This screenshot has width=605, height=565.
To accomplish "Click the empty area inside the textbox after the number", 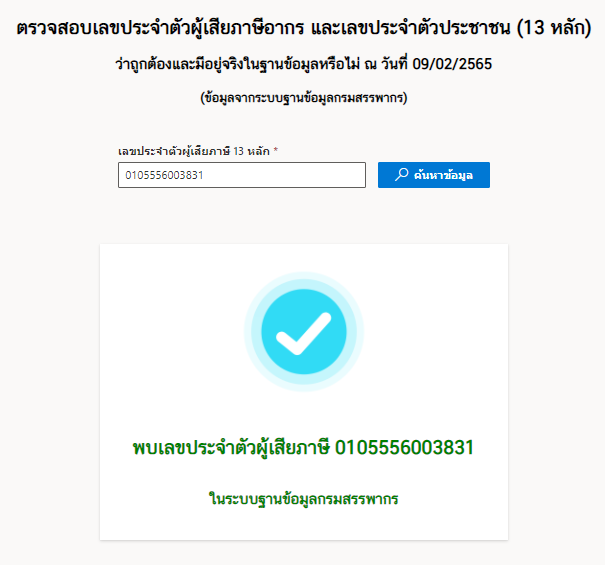I will pyautogui.click(x=284, y=175).
